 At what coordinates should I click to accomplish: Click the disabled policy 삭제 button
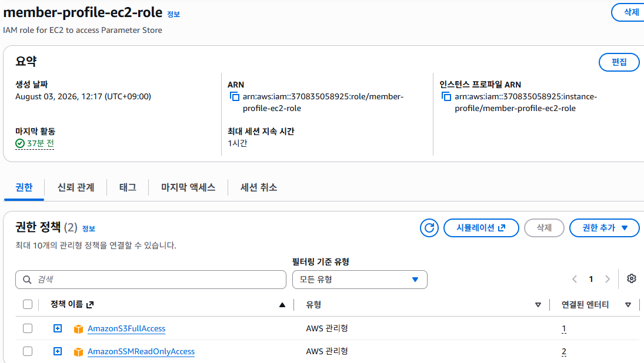tap(544, 228)
